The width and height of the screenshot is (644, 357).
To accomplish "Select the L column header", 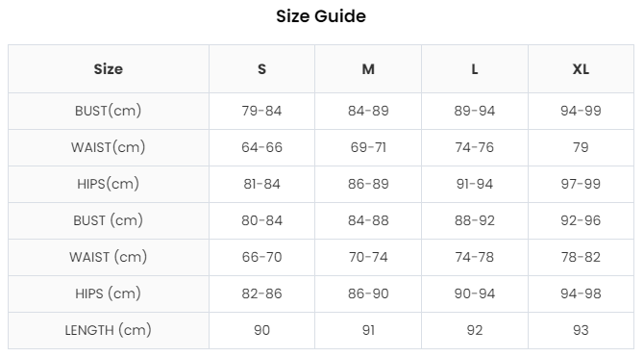I will [x=475, y=69].
